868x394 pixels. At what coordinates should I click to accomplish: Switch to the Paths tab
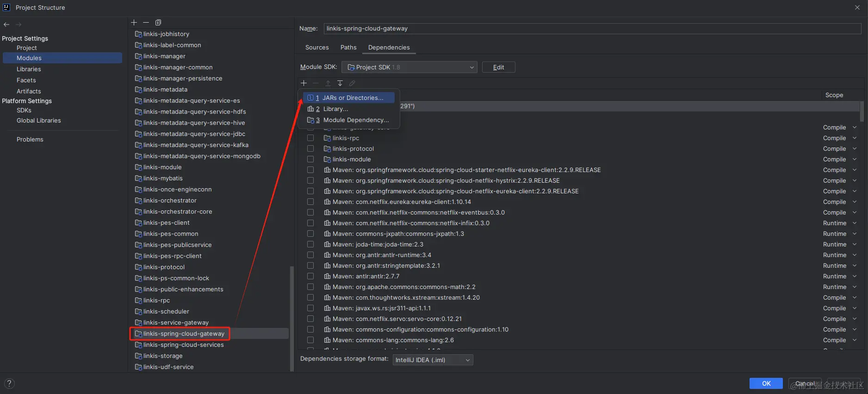348,48
